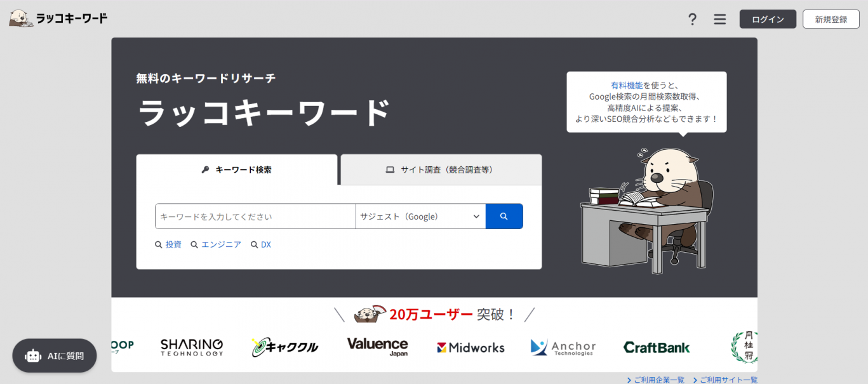Open the help question mark icon
Screen dimensions: 868x384
point(692,20)
